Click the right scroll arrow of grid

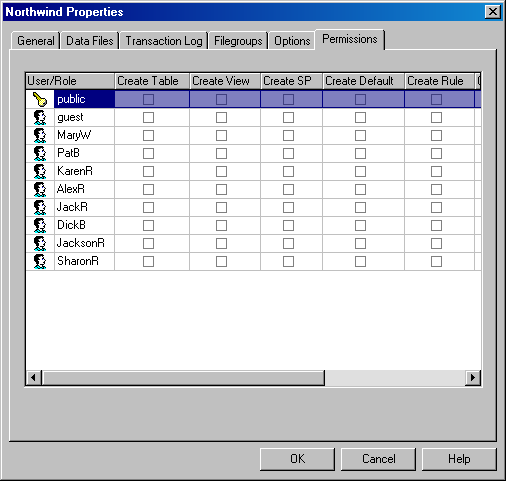pyautogui.click(x=473, y=378)
